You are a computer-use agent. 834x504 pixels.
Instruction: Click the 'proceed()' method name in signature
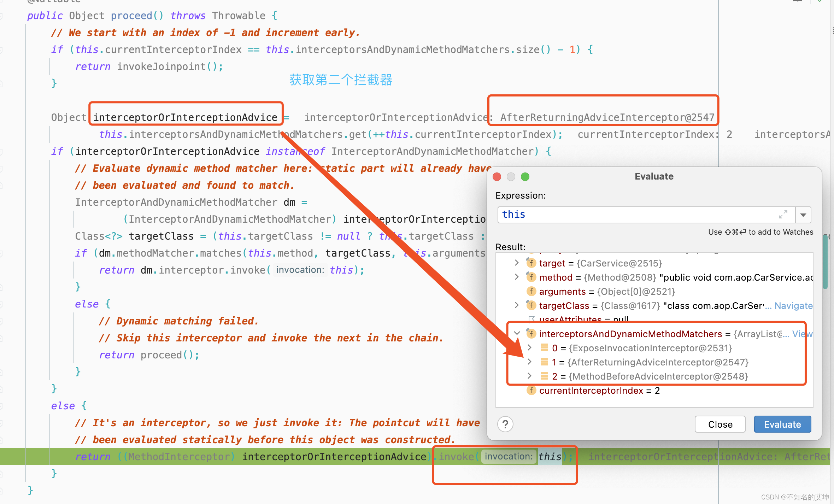137,16
